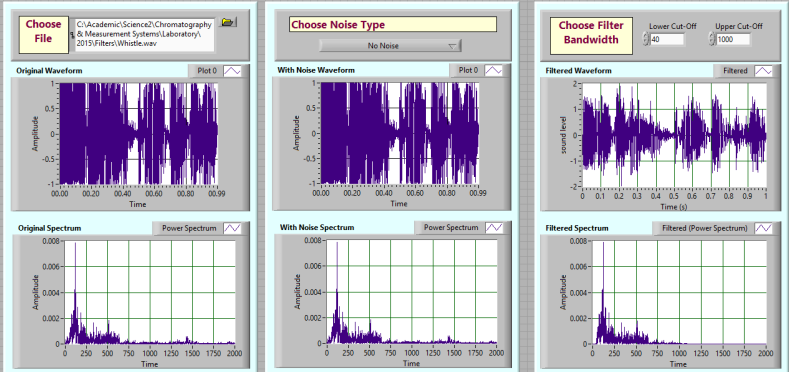
Task: Click 00.99 on Original Waveform time axis
Action: [x=218, y=192]
